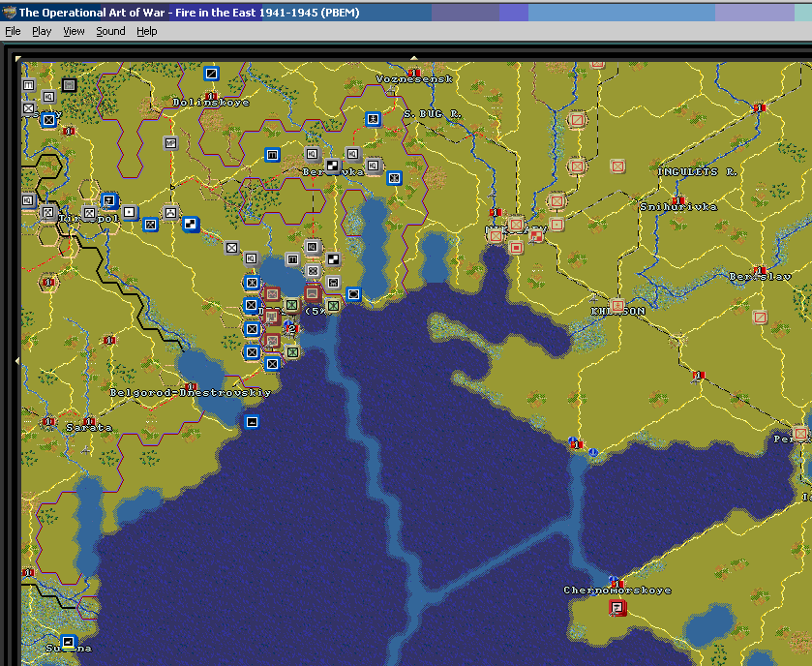The image size is (812, 666).
Task: Click the numbered flag marker 2 at Odessa
Action: [x=291, y=328]
